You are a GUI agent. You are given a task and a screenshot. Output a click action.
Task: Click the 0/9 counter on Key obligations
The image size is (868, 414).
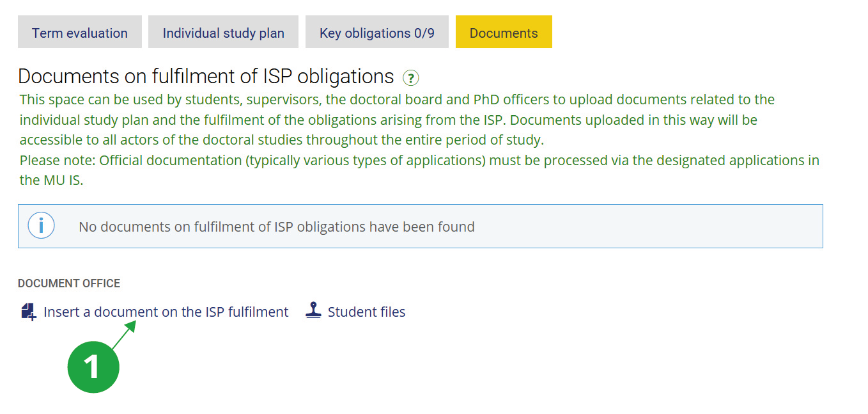click(424, 33)
